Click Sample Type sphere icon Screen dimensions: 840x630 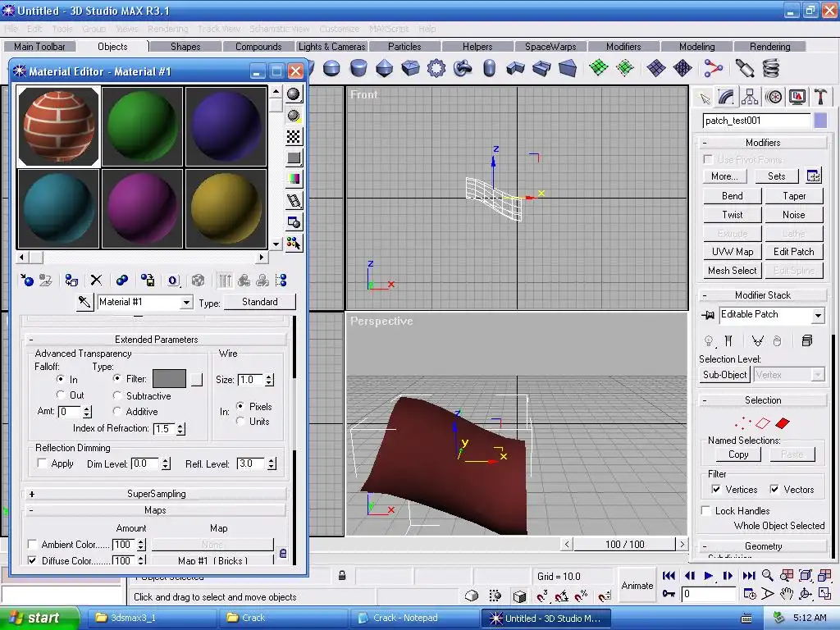click(294, 94)
